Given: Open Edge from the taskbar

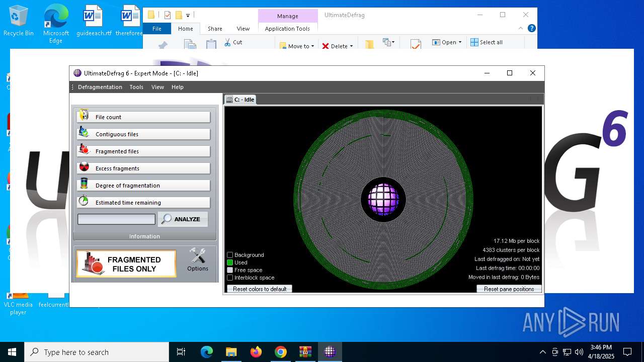Looking at the screenshot, I should (x=206, y=352).
